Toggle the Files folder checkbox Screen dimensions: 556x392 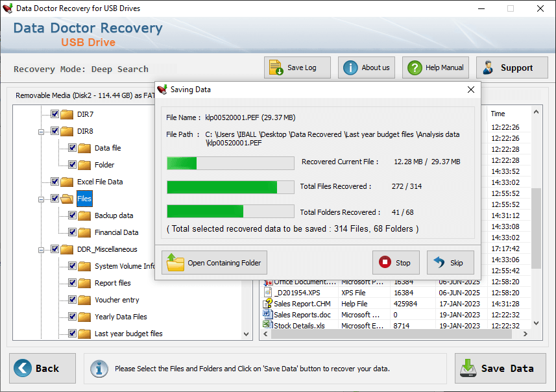click(54, 199)
